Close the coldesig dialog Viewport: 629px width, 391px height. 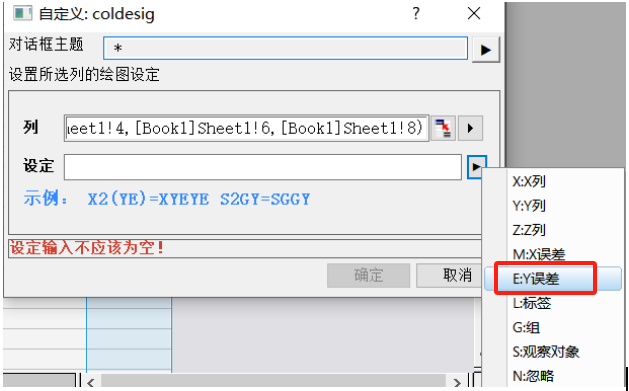tap(474, 14)
